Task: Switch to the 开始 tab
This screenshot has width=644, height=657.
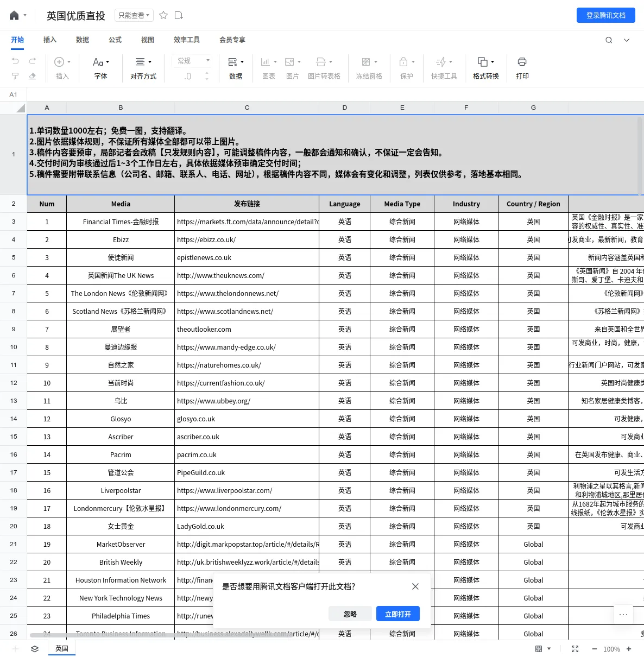Action: 17,40
